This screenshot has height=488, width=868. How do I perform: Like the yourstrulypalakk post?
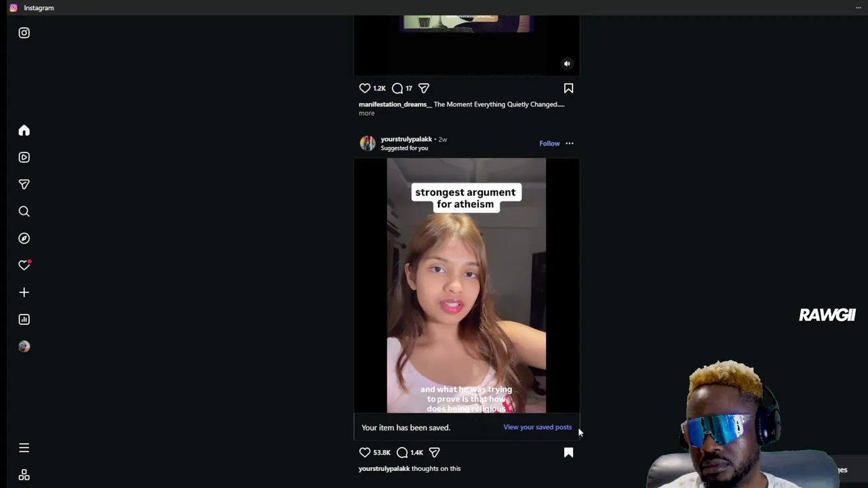365,452
